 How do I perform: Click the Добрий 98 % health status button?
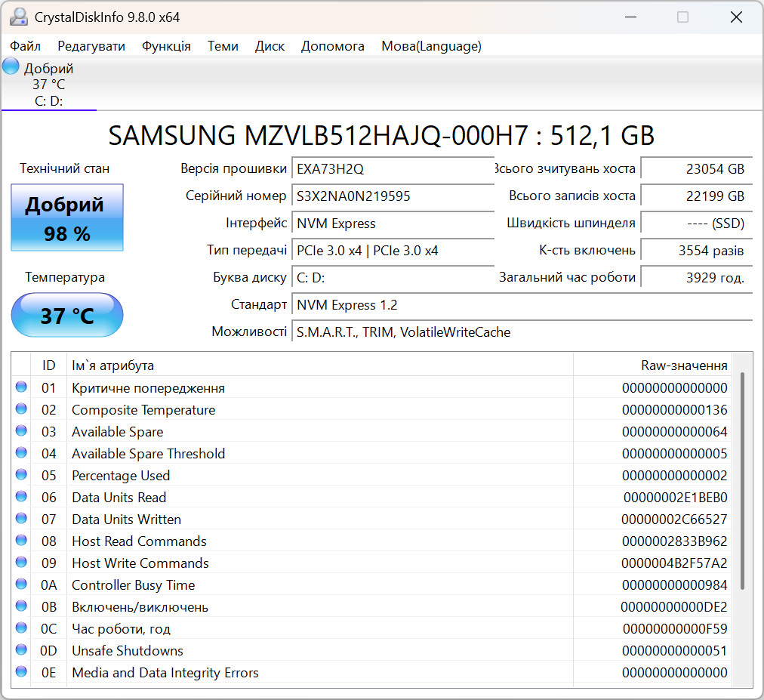pyautogui.click(x=67, y=217)
